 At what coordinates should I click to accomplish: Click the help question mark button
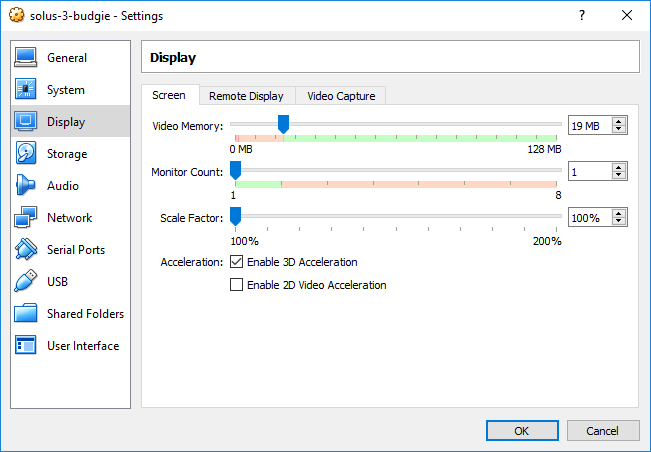click(x=582, y=15)
